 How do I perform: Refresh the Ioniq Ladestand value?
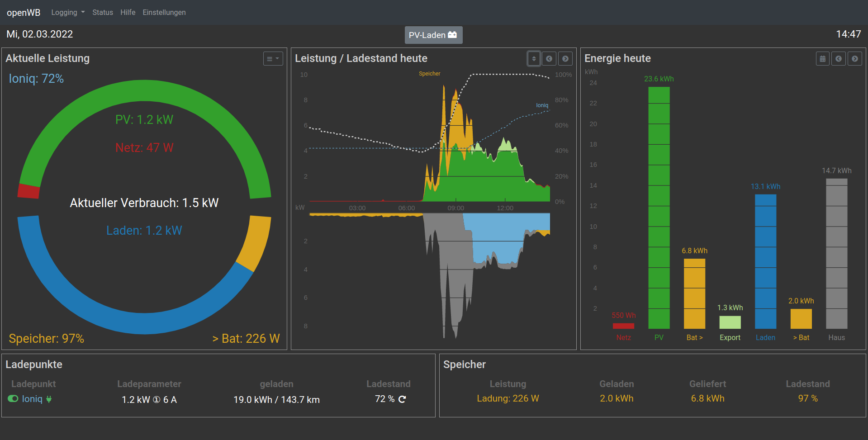coord(402,399)
